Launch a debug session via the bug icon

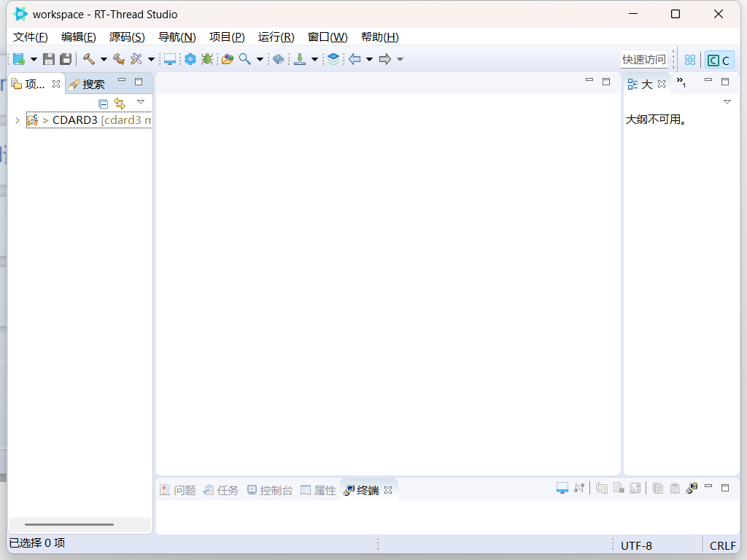click(207, 59)
